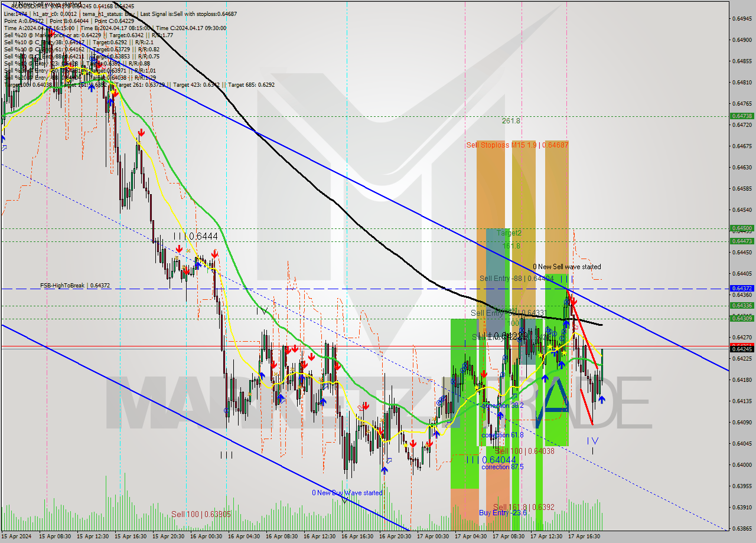Click the 0.64473 green price tag
Screen dimensions: 756x543
pos(742,241)
